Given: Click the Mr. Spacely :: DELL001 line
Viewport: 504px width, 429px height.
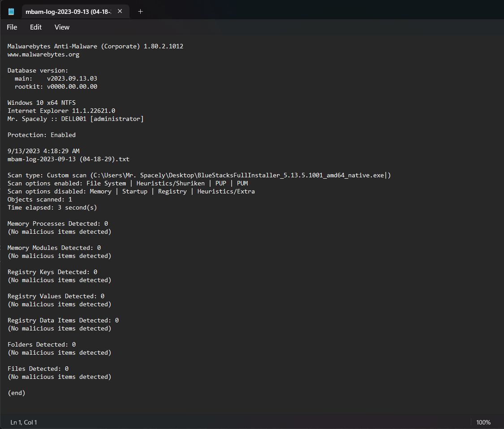Looking at the screenshot, I should click(76, 119).
